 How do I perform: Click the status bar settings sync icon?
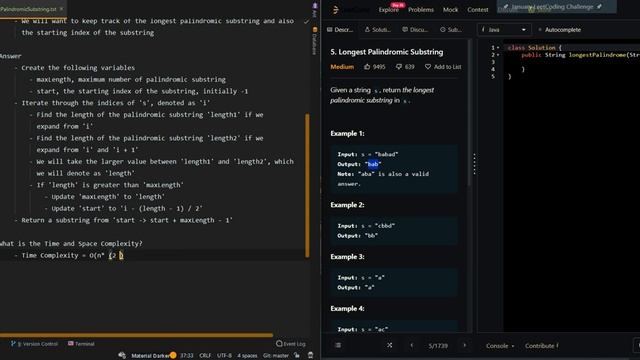pos(122,356)
